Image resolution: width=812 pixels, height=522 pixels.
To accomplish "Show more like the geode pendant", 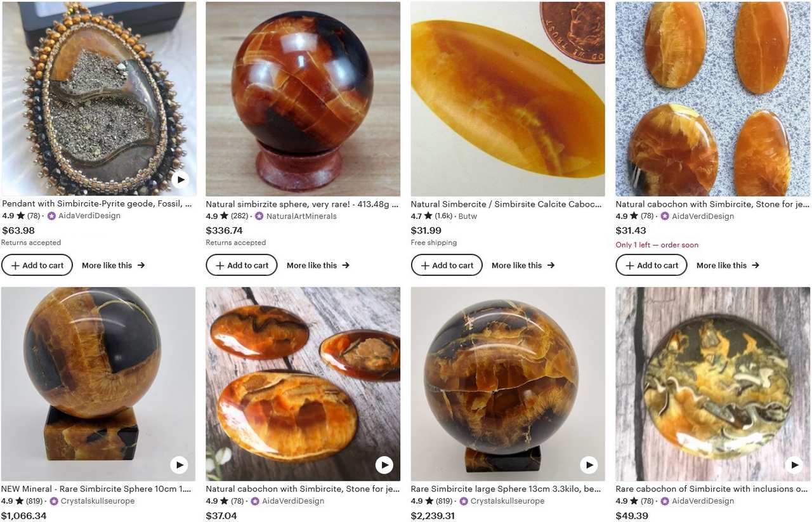I will 113,265.
